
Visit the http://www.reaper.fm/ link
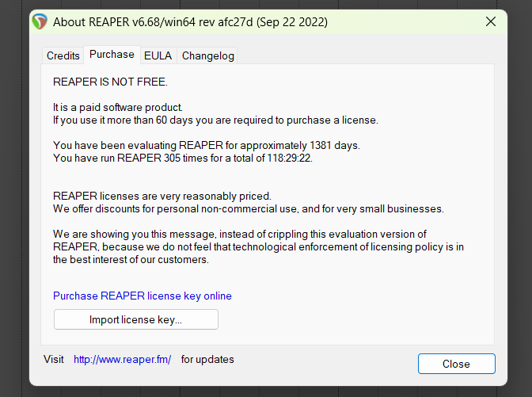(x=122, y=359)
